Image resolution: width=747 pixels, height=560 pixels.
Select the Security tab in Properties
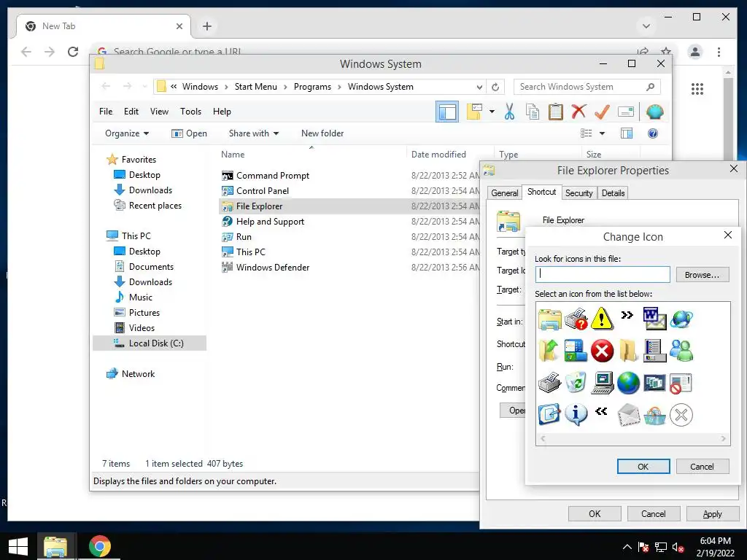(x=578, y=192)
